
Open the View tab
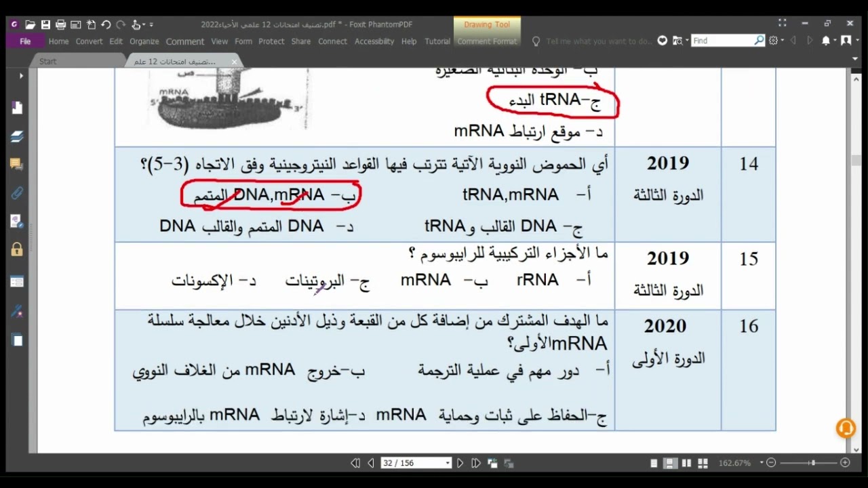(219, 41)
